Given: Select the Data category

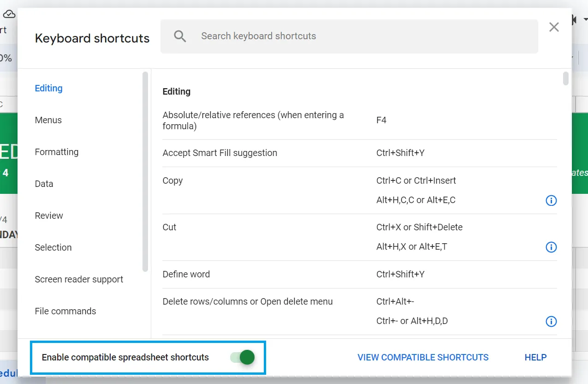Looking at the screenshot, I should click(44, 184).
